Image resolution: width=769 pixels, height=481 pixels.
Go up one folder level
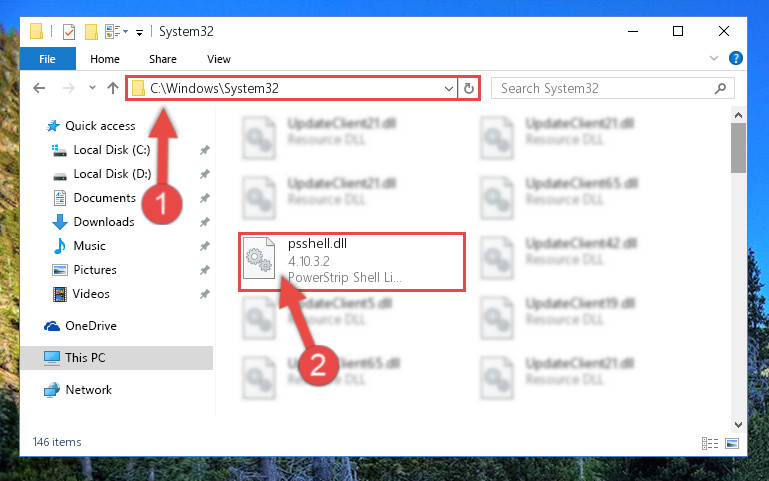113,88
